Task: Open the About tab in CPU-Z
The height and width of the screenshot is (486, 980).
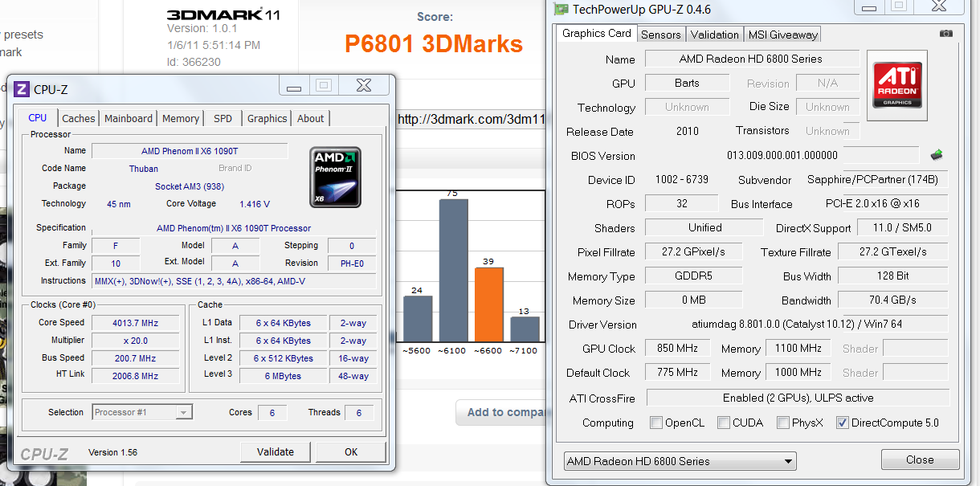Action: point(311,118)
